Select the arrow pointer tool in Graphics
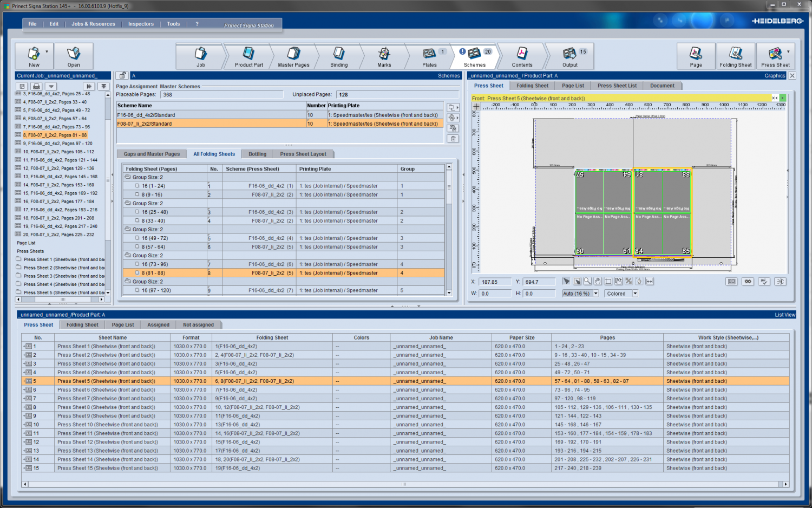This screenshot has width=812, height=508. (x=566, y=281)
